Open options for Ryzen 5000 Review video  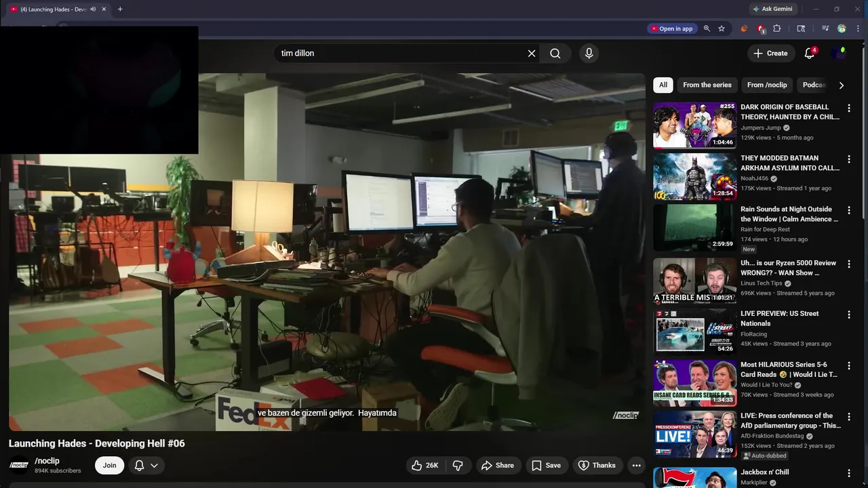[x=848, y=264]
